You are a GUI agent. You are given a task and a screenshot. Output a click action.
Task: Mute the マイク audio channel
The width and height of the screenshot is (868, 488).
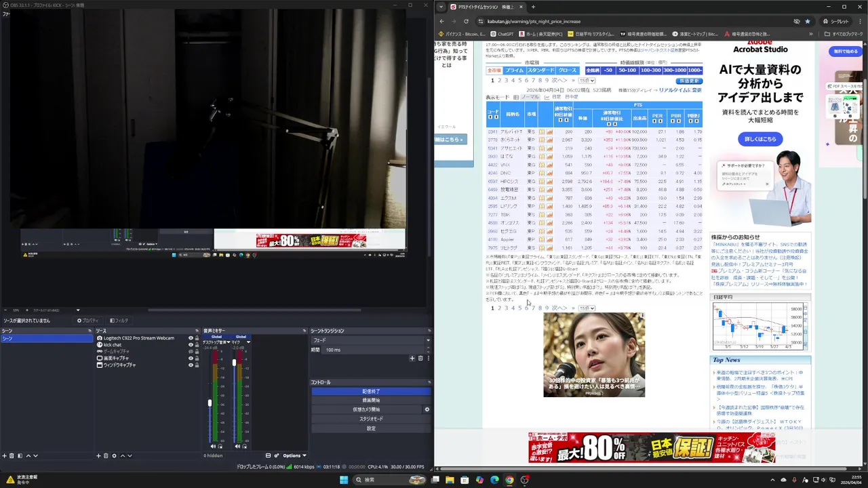click(237, 446)
